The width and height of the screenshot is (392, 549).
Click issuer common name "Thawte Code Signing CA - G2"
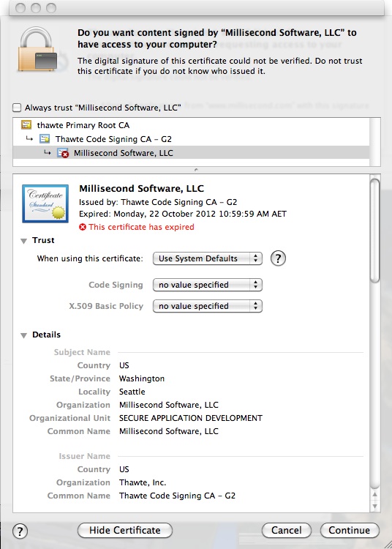177,496
